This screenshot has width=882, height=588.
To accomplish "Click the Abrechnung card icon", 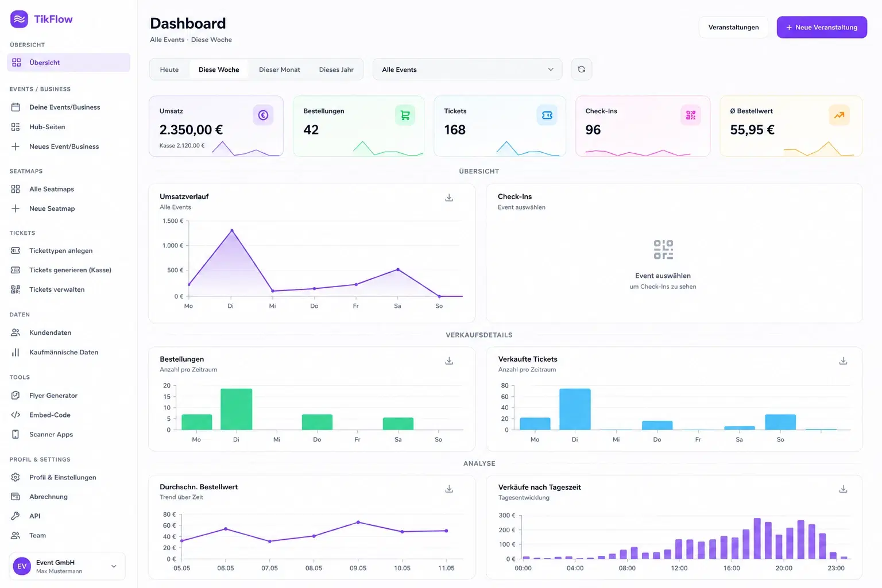I will 16,497.
